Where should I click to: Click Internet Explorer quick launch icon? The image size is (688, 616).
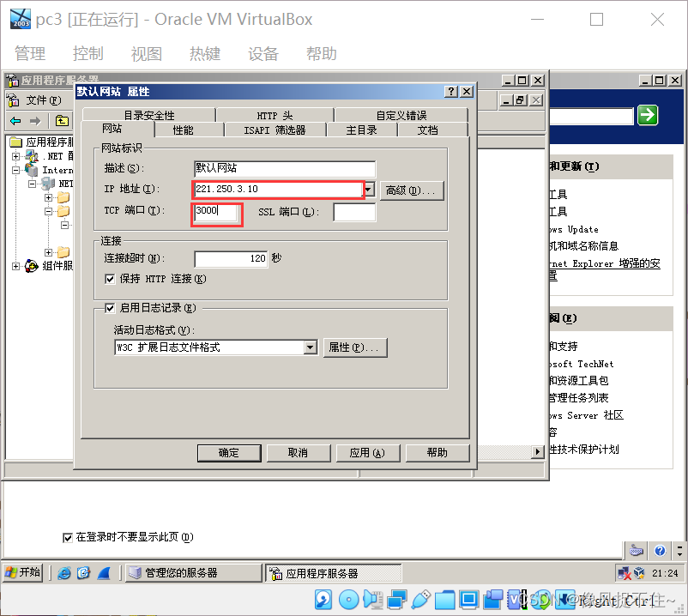[64, 572]
